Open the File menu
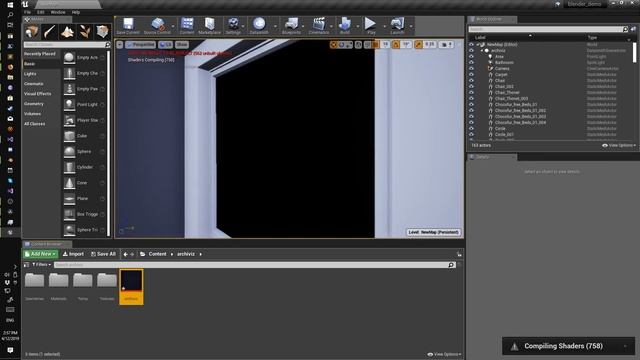Screen dimensions: 640x360 click(x=27, y=12)
